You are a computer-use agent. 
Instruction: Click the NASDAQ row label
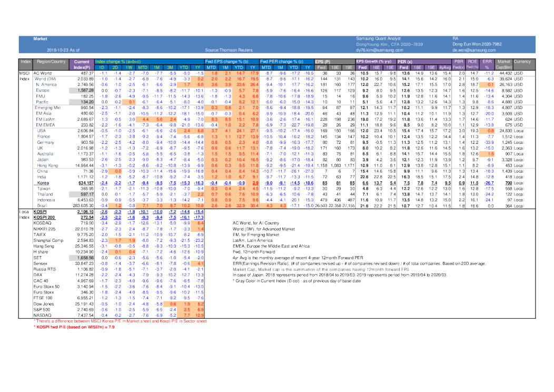(42, 315)
